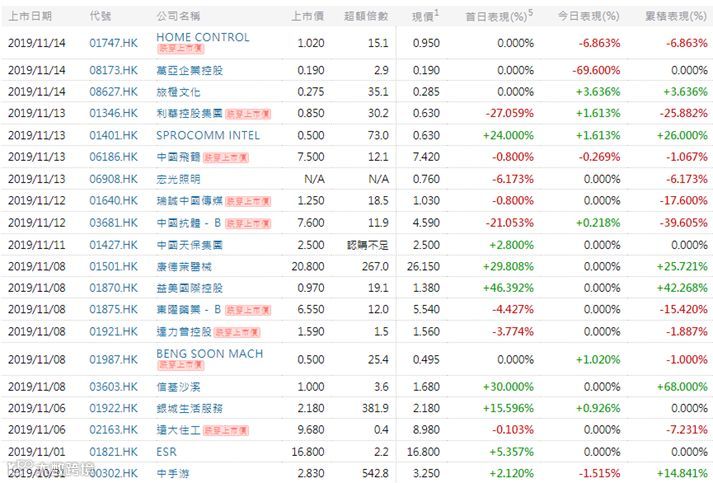Select the -39.605% cumulative performance cell
Image resolution: width=713 pixels, height=483 pixels.
684,223
